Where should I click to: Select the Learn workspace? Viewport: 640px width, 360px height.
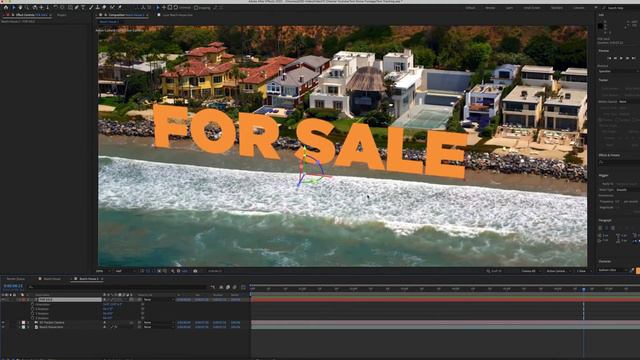coord(510,8)
